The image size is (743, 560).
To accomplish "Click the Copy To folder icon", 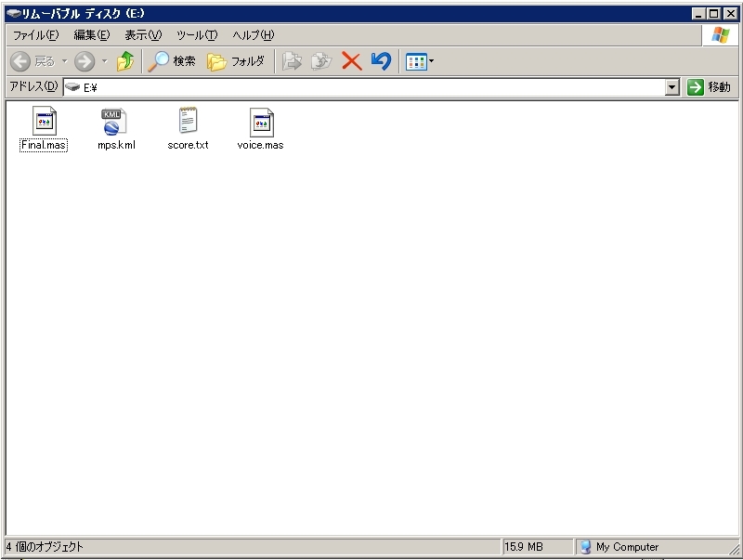I will (x=321, y=61).
